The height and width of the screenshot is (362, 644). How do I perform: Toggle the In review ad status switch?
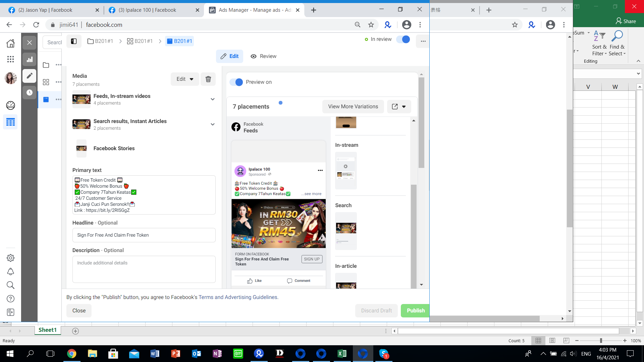pos(403,39)
